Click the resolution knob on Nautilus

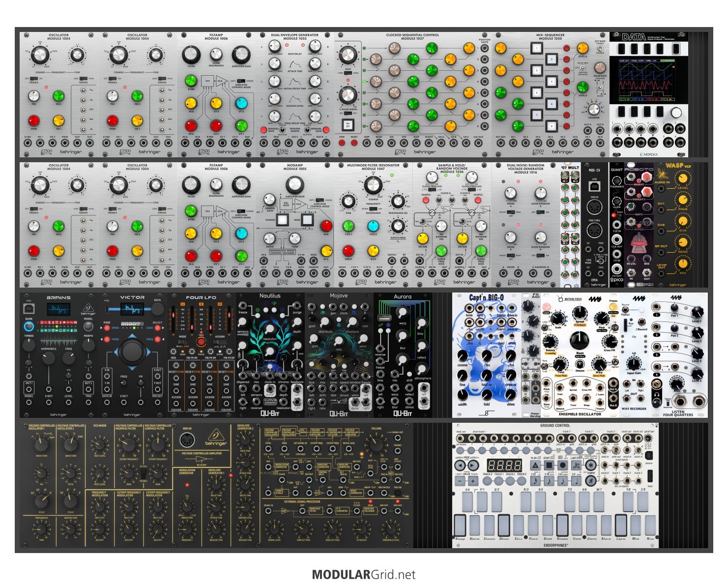coord(270,328)
